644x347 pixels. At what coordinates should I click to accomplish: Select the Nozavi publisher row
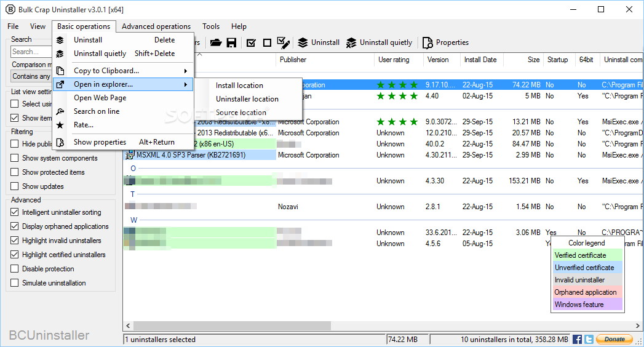[x=382, y=207]
